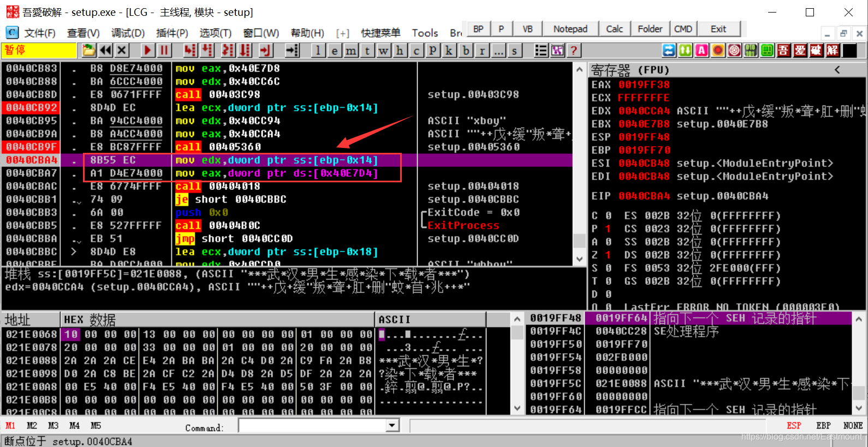Click the list options toolbar icon
The image size is (868, 447).
pyautogui.click(x=541, y=51)
